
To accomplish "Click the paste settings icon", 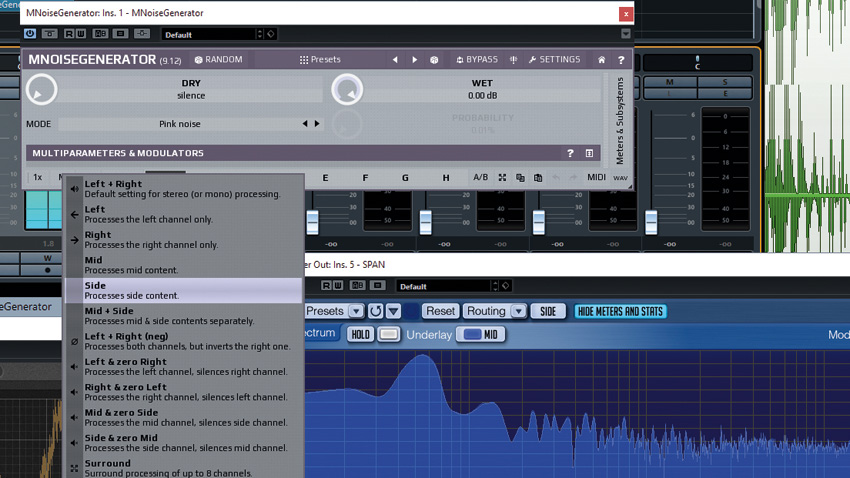I will [x=538, y=178].
